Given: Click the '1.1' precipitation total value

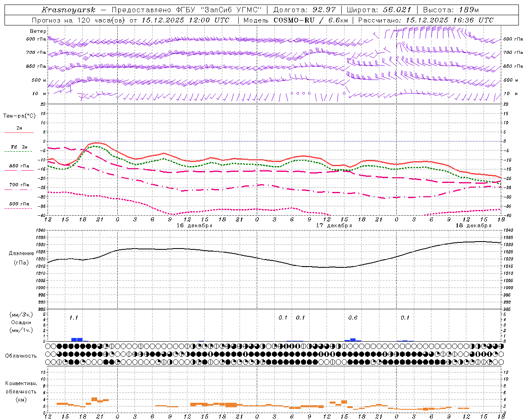Looking at the screenshot, I should coord(73,317).
